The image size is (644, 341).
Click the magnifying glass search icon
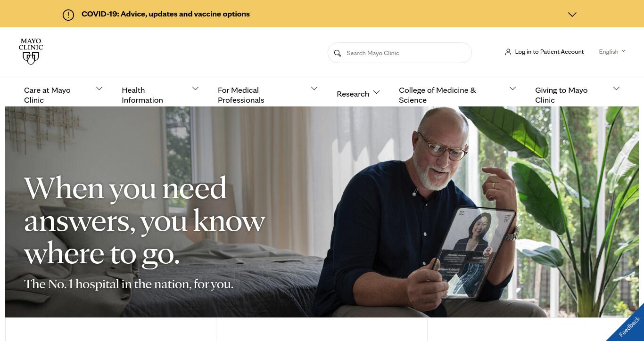338,53
